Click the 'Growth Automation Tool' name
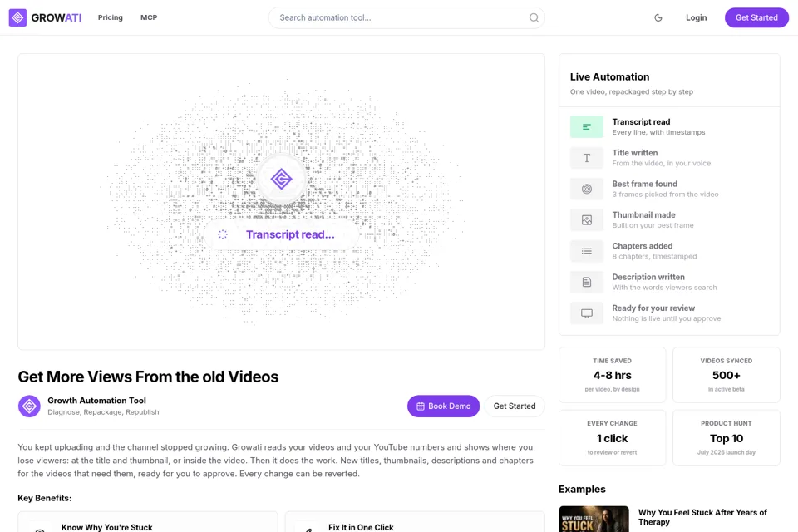Screen dimensions: 798x532 coord(96,401)
